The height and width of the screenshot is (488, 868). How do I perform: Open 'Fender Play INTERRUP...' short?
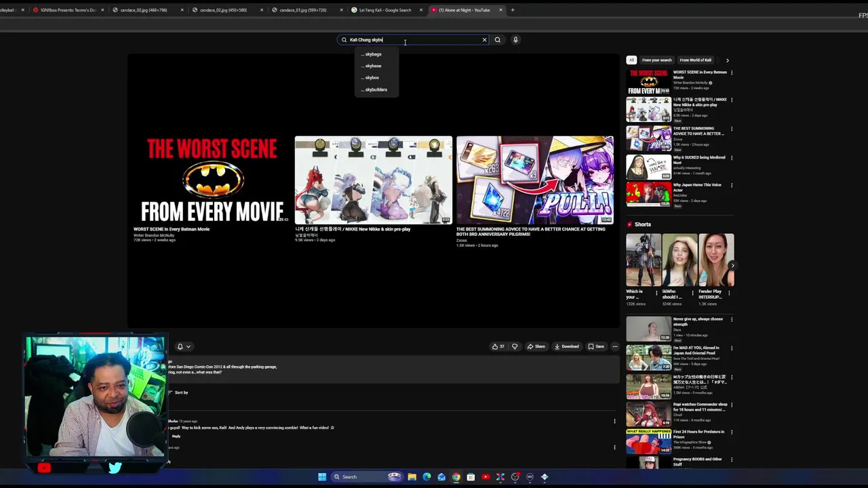pos(716,260)
